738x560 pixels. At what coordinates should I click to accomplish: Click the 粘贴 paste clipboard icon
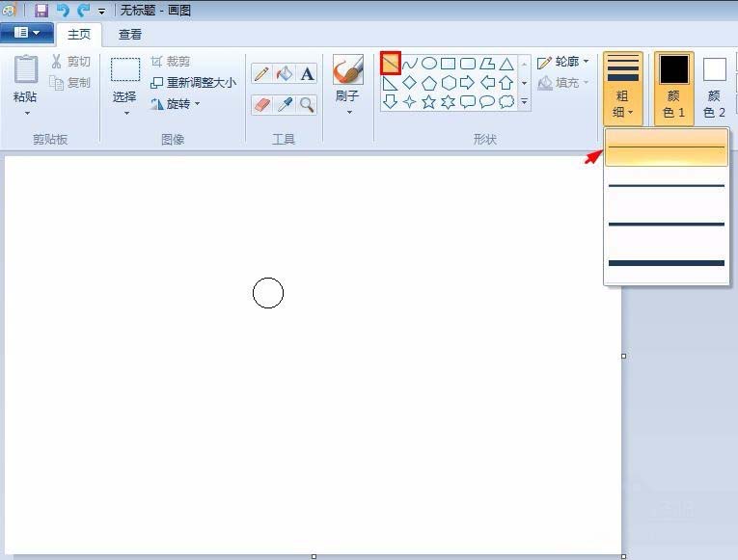tap(26, 69)
